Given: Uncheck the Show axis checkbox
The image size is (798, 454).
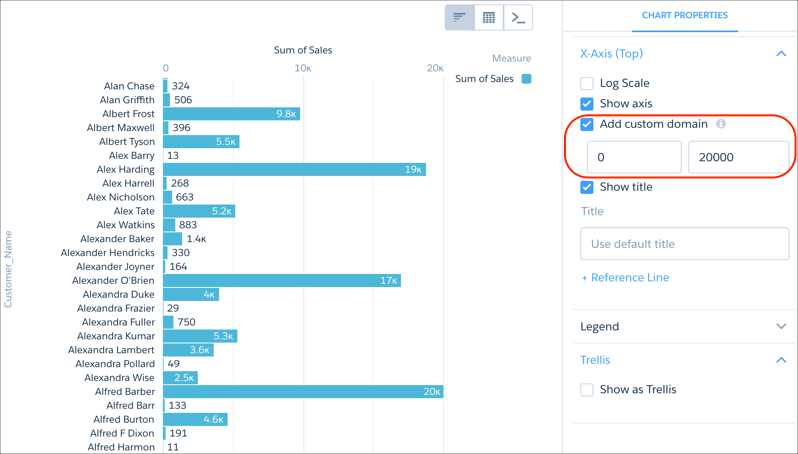Looking at the screenshot, I should pyautogui.click(x=587, y=104).
